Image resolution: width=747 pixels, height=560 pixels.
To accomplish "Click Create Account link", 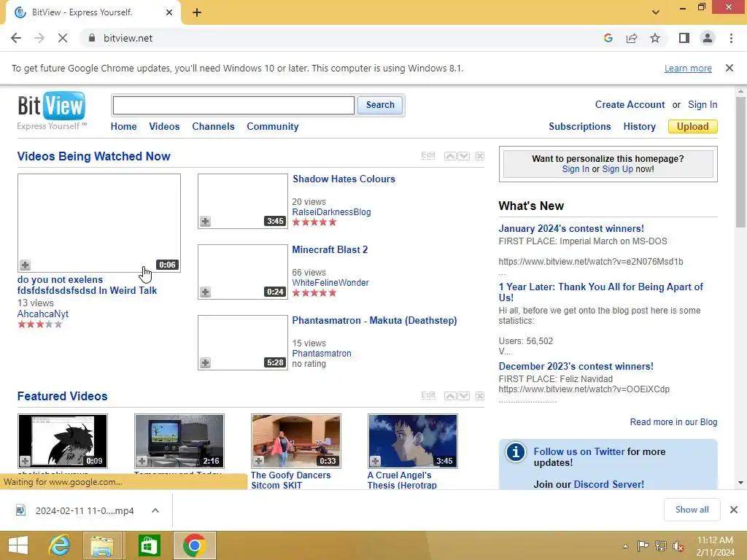I will tap(630, 105).
